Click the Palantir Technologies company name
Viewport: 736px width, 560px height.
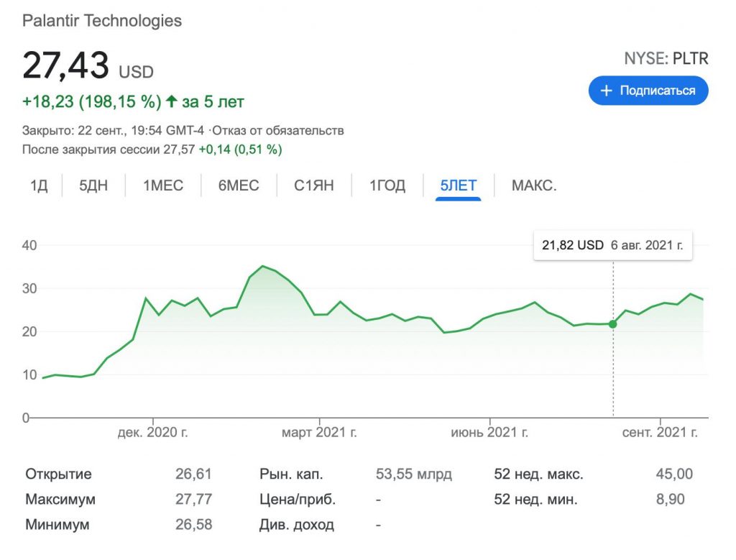tap(102, 21)
